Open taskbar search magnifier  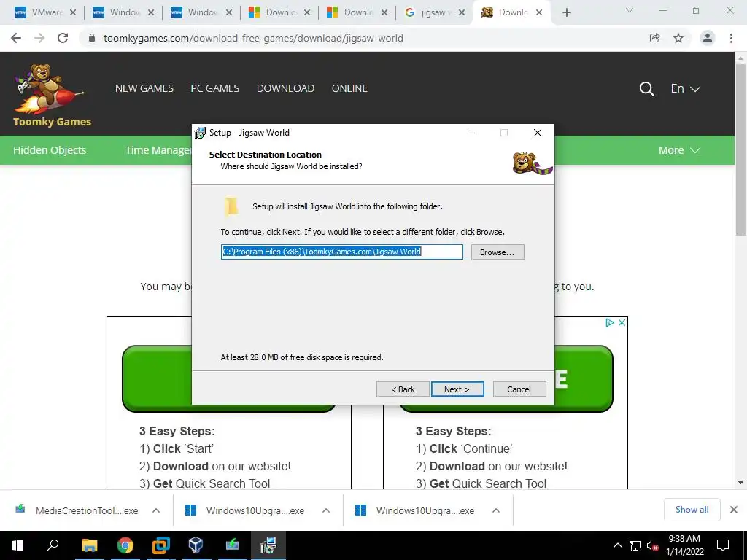(x=53, y=545)
